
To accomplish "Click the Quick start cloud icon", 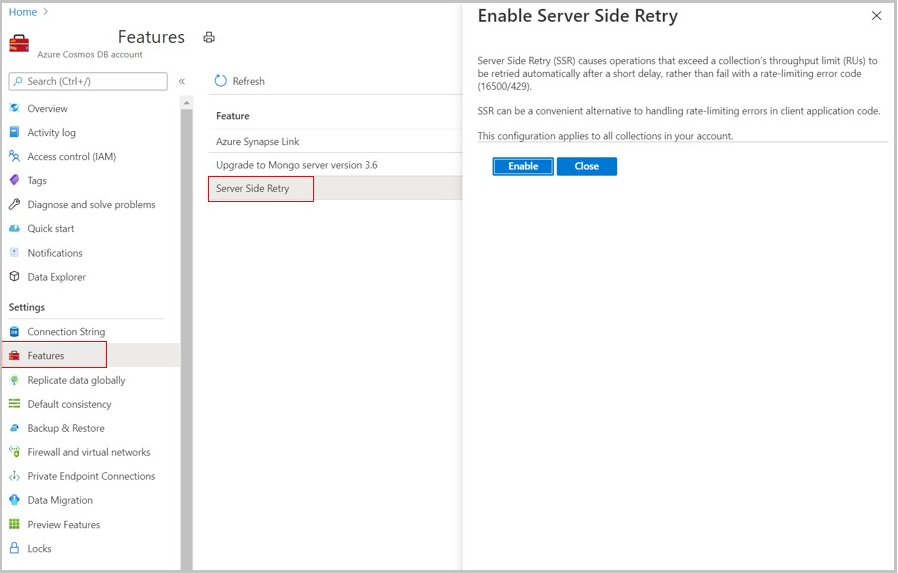I will point(14,228).
